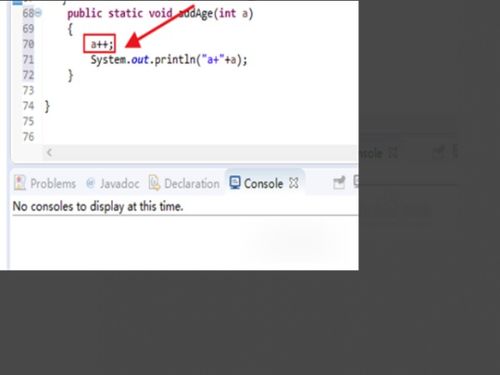Click the Declaration view icon
The width and height of the screenshot is (500, 375).
[x=154, y=183]
